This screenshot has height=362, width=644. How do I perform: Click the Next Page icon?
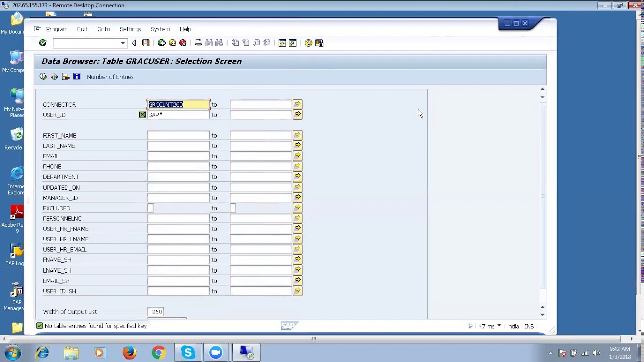256,43
